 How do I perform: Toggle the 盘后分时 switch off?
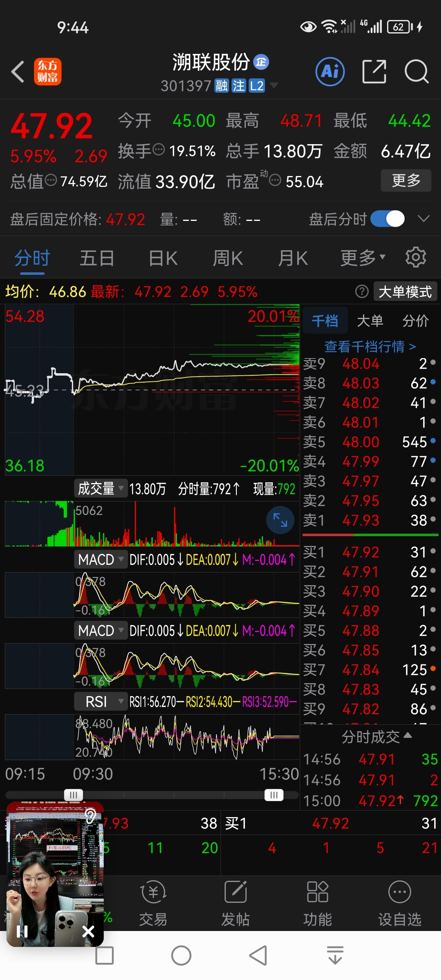pos(388,219)
